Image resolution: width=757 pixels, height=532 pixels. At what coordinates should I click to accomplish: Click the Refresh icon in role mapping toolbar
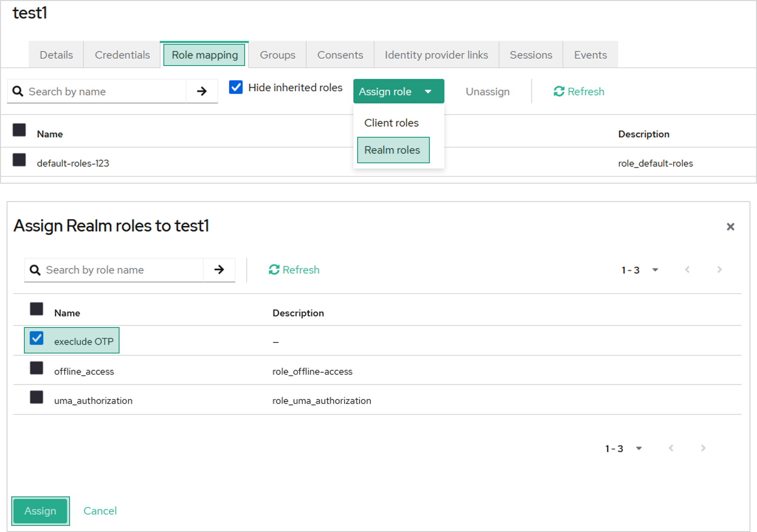559,91
